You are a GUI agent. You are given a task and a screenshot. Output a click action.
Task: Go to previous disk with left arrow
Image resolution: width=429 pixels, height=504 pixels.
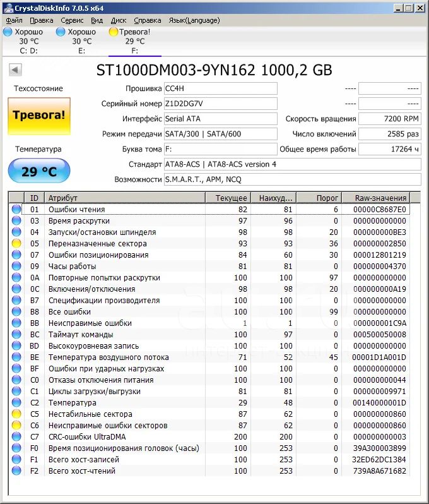15,69
